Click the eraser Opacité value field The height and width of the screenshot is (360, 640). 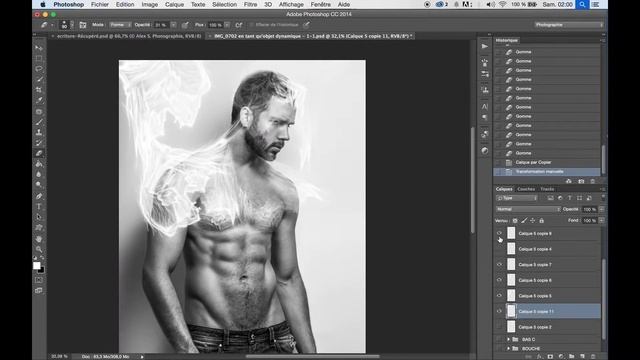pyautogui.click(x=161, y=25)
